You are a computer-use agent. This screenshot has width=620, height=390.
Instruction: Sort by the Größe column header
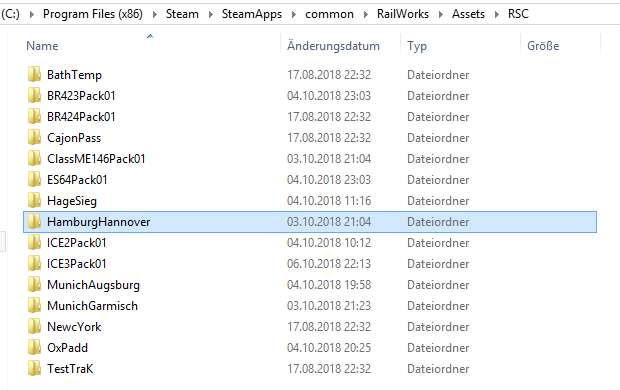pos(543,46)
